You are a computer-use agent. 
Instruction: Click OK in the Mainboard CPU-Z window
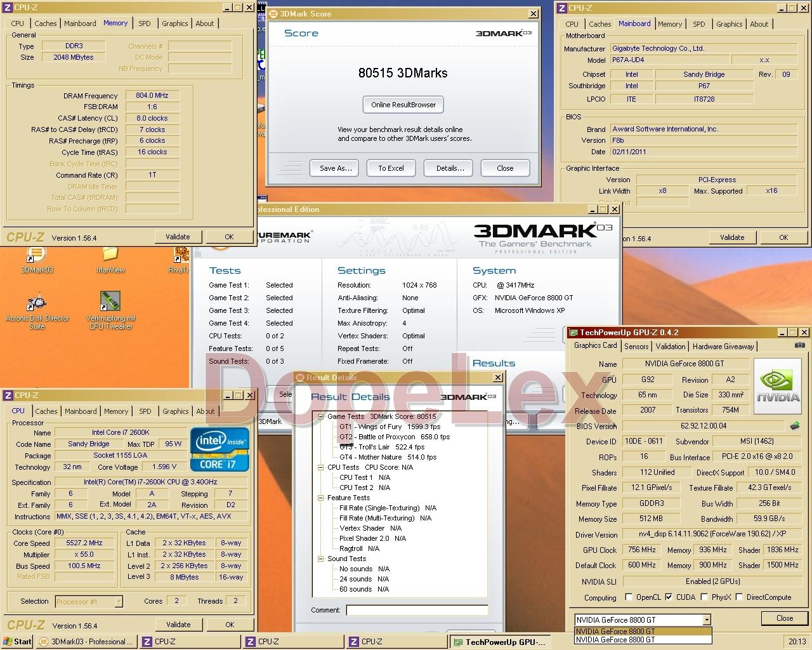[x=783, y=237]
